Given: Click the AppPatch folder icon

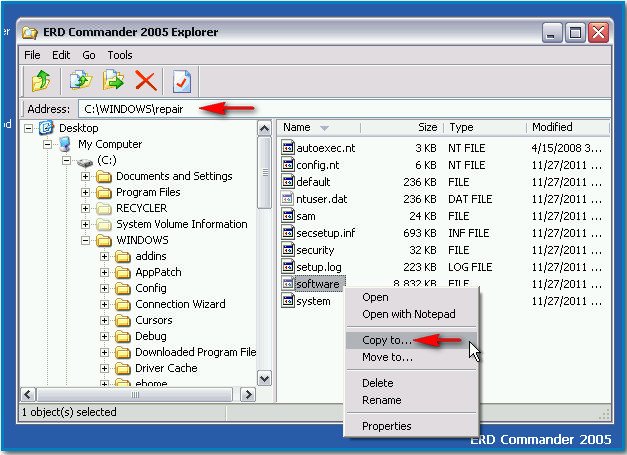Looking at the screenshot, I should 123,272.
